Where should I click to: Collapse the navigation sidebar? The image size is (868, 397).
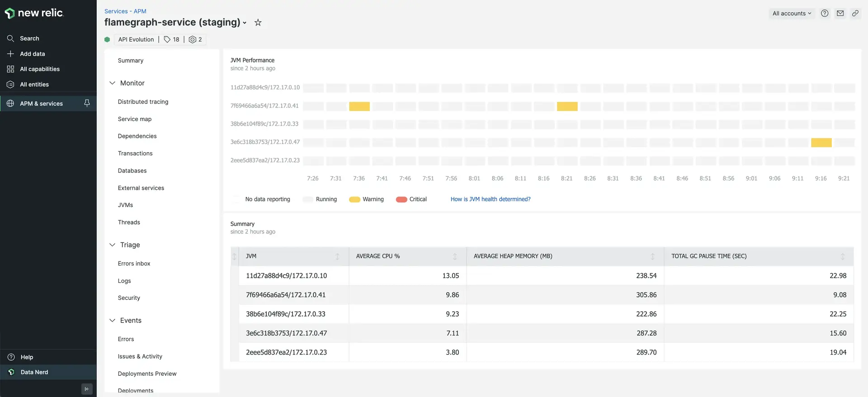coord(87,389)
